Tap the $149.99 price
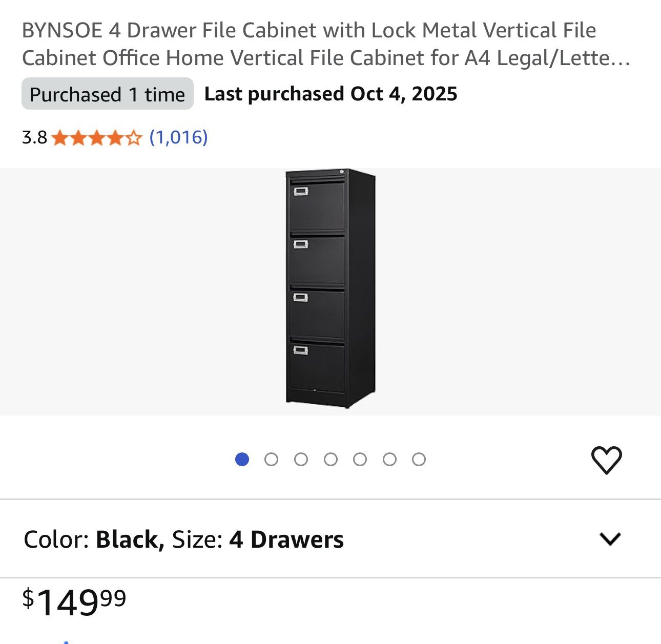 [74, 601]
